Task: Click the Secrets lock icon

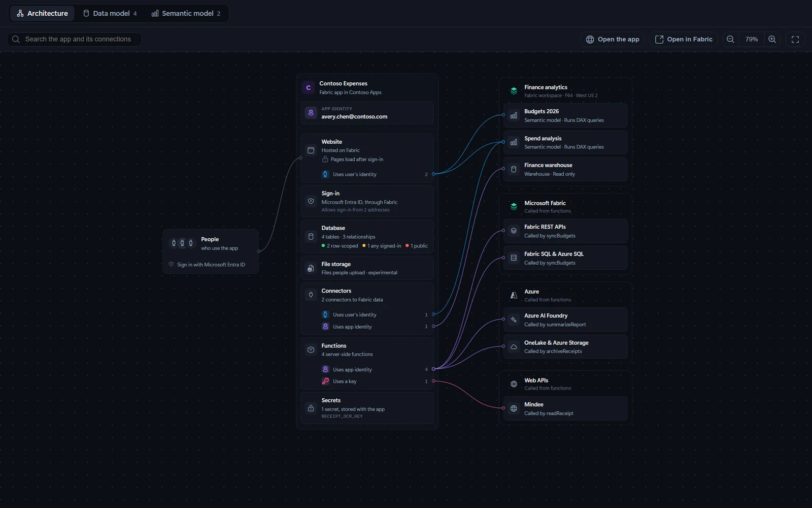Action: 311,408
